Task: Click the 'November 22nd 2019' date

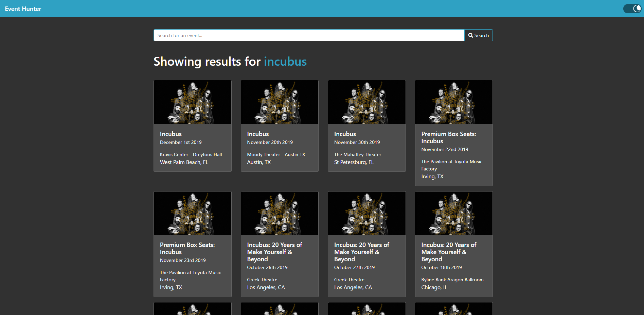Action: [x=445, y=149]
